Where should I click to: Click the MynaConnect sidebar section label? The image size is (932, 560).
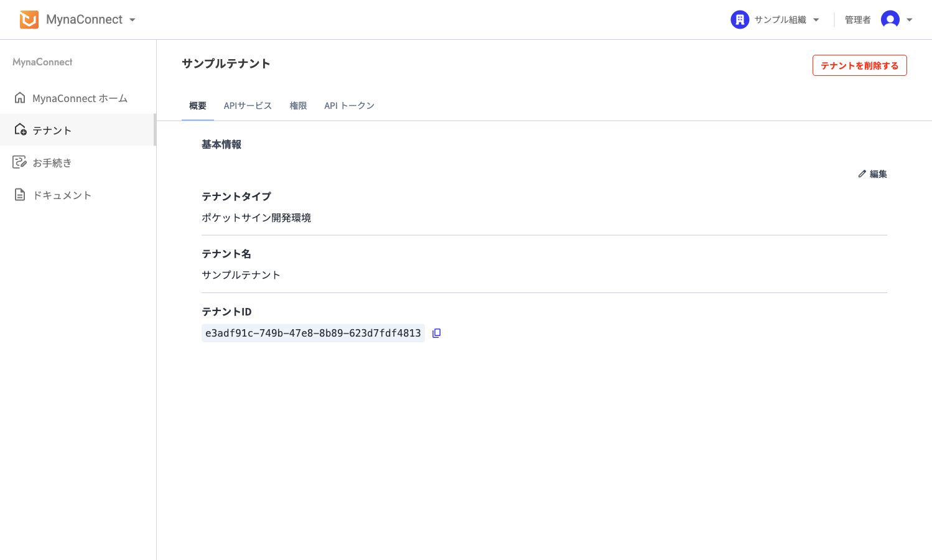pos(42,62)
